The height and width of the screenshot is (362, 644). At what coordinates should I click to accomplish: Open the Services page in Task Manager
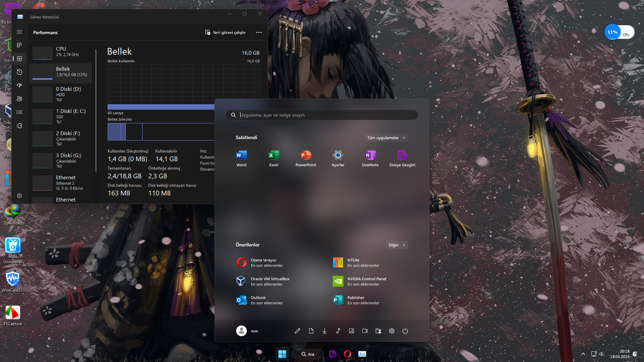pos(19,126)
